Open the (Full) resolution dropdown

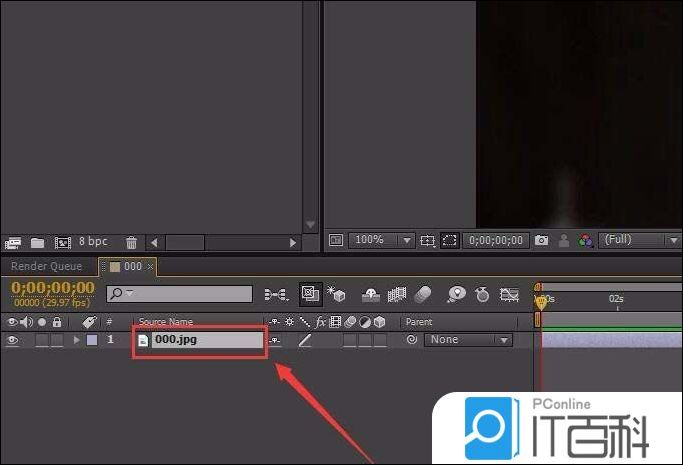click(x=640, y=240)
